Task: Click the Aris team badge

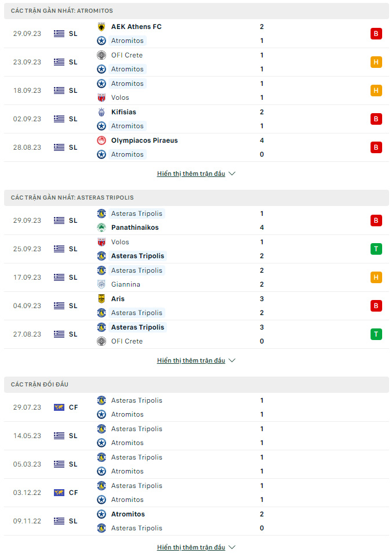Action: [101, 299]
